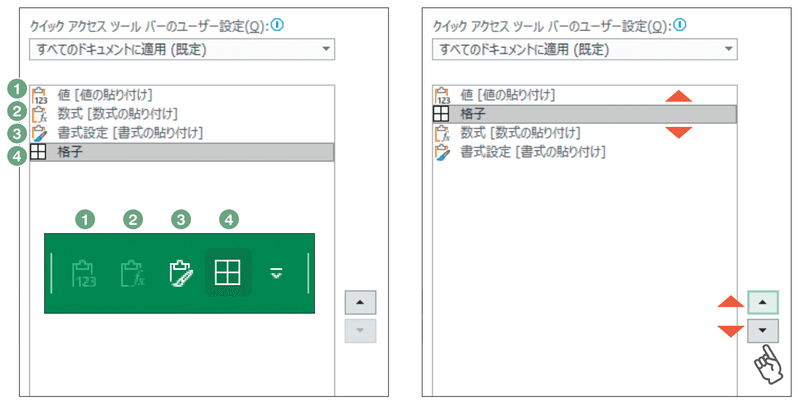
Task: Click the Move Up button in left panel
Action: [360, 302]
